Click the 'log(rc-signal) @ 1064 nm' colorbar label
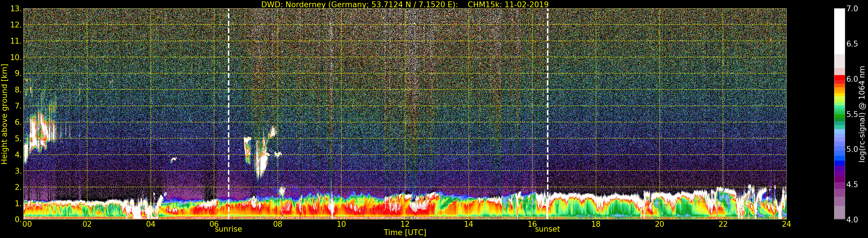The image size is (868, 238). tap(863, 114)
